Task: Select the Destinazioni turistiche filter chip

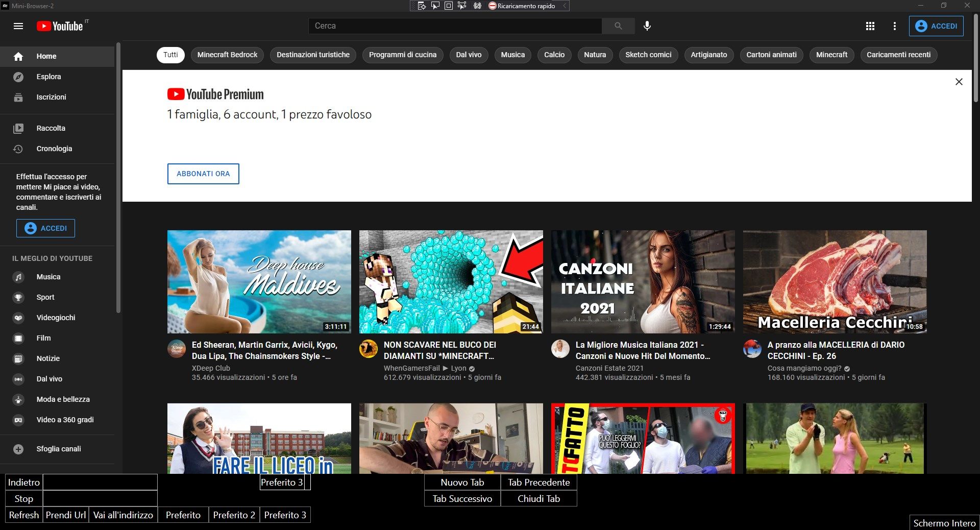Action: point(313,55)
